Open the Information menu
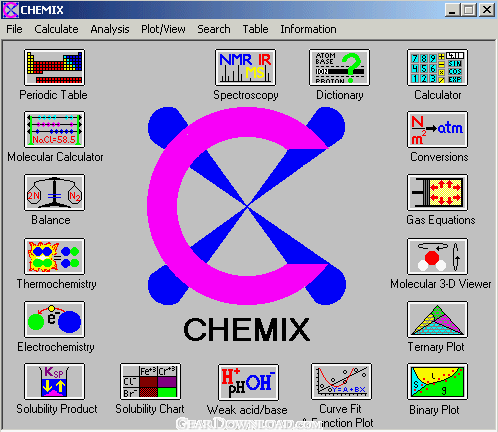 pos(308,29)
